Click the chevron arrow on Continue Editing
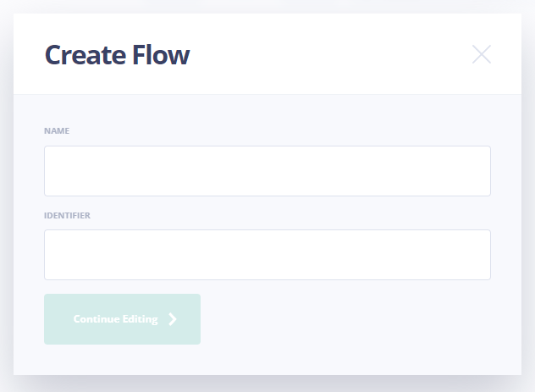The width and height of the screenshot is (535, 392). pyautogui.click(x=173, y=319)
